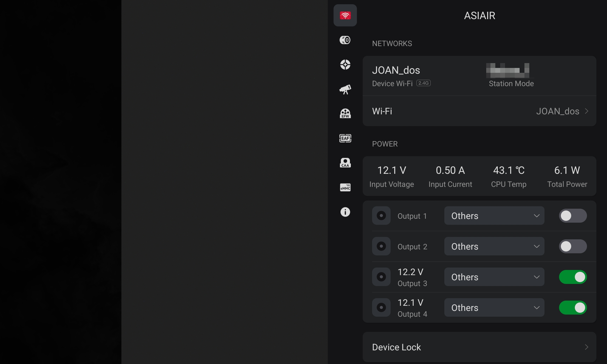Open the Output 2 device type dropdown
The width and height of the screenshot is (607, 364).
click(494, 246)
